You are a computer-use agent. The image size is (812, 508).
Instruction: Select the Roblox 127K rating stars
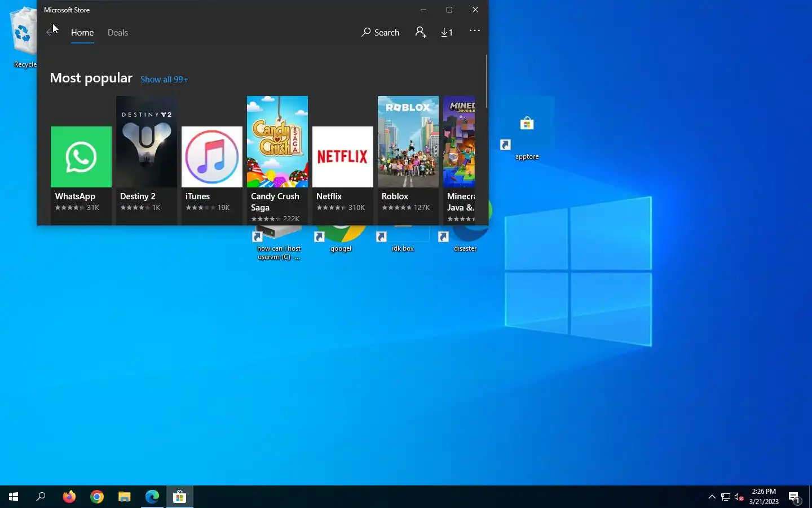click(x=396, y=208)
